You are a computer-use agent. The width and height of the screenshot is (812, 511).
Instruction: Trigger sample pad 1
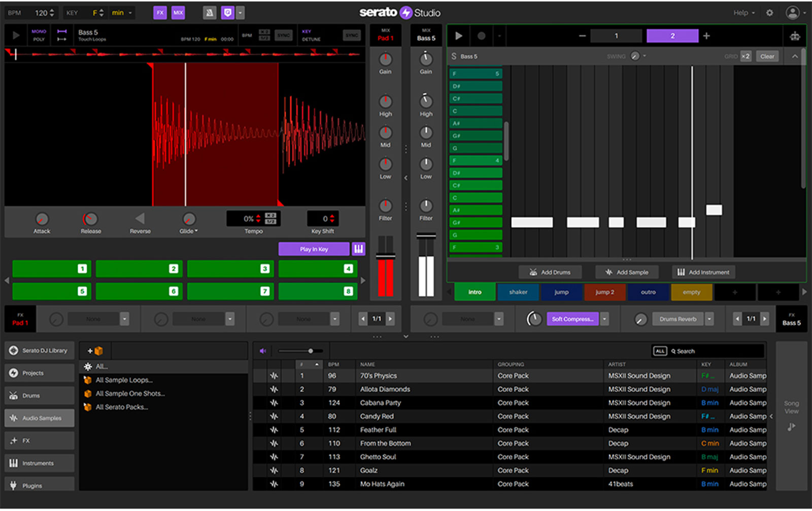click(x=51, y=269)
